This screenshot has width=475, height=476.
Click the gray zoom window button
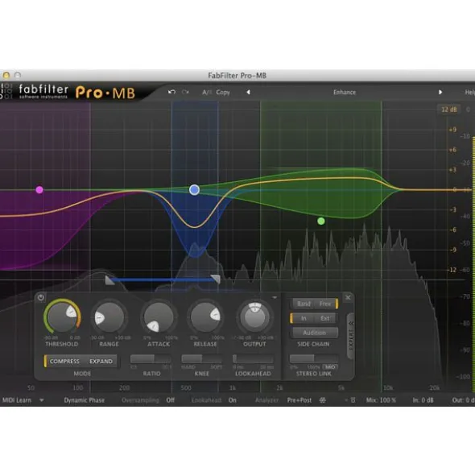(18, 75)
